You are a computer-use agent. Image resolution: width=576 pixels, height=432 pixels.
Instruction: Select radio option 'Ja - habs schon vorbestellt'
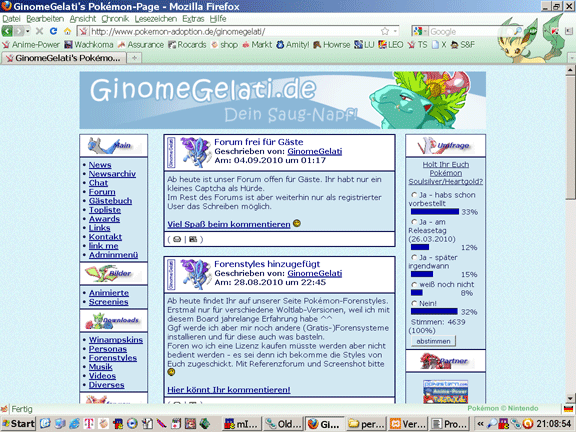click(414, 195)
